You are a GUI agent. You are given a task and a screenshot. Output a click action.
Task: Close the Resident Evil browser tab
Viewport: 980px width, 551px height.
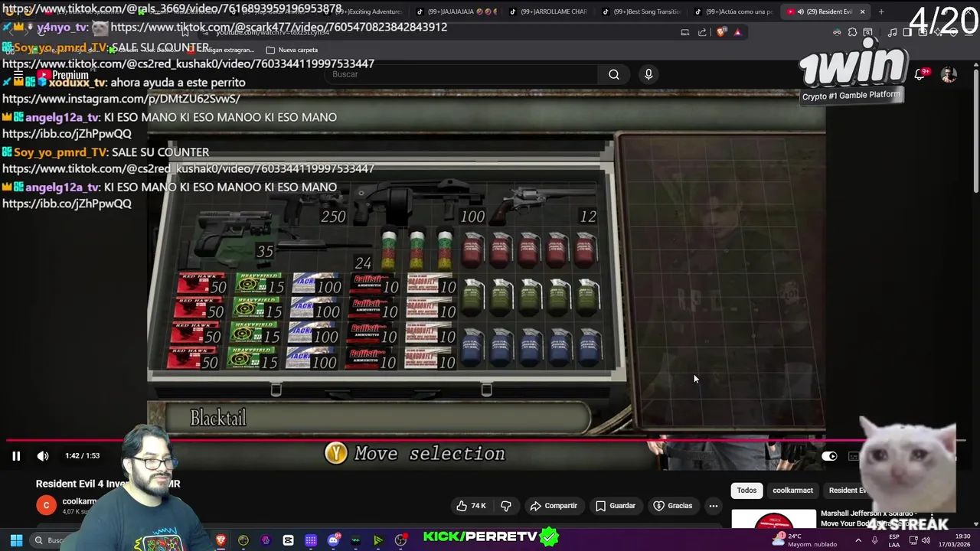coord(862,11)
